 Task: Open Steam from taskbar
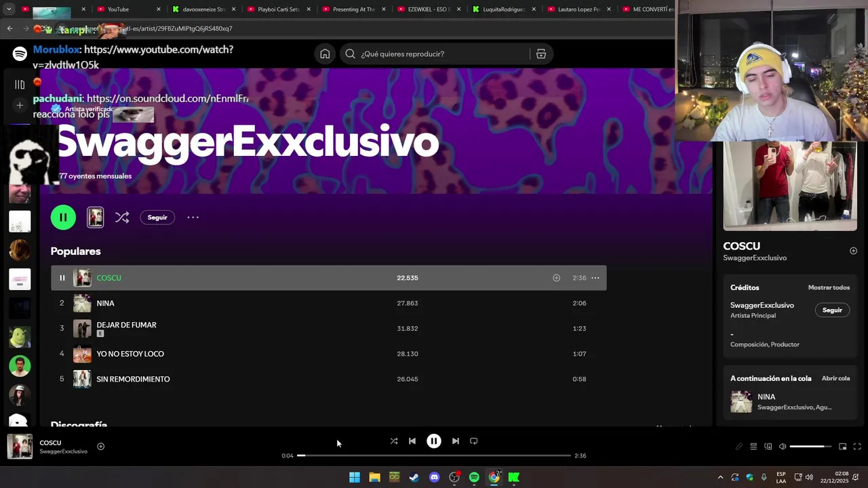(x=414, y=477)
